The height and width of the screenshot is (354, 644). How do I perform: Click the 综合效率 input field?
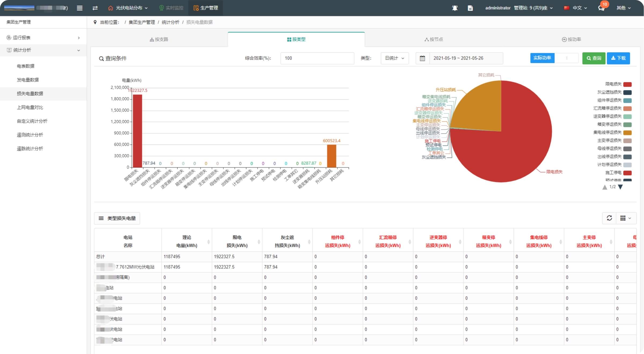coord(317,58)
